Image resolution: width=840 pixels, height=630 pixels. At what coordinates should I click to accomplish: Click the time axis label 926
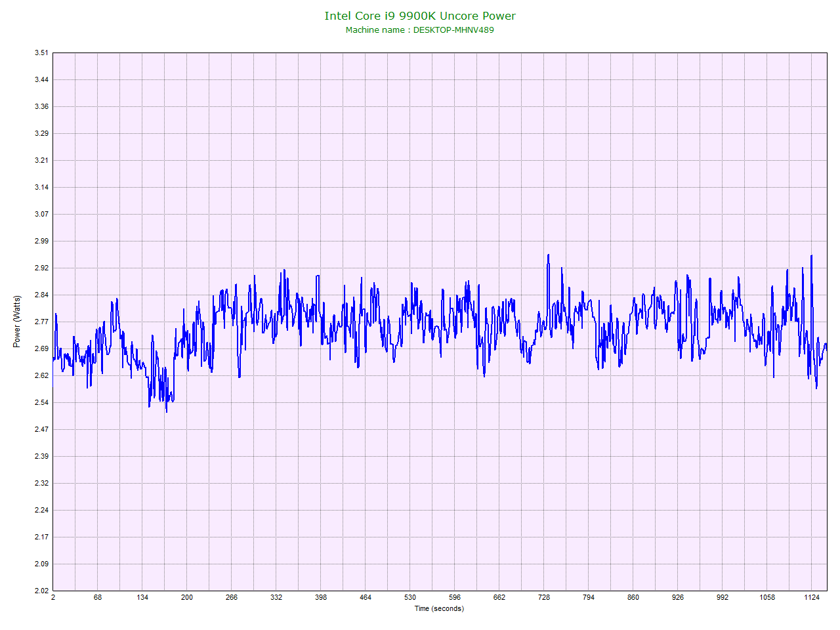678,598
